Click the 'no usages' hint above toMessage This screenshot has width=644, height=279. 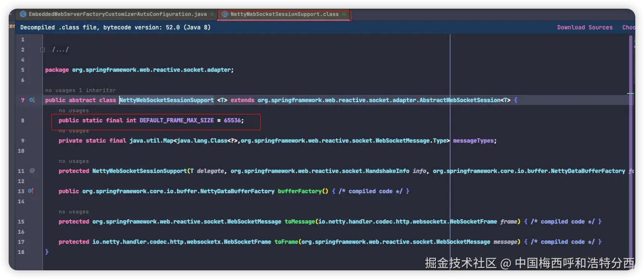(74, 212)
